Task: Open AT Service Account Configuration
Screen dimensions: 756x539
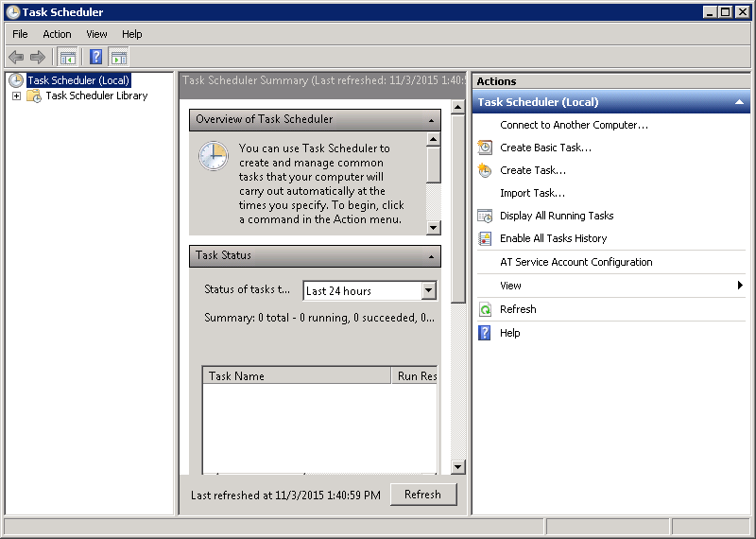Action: (576, 262)
